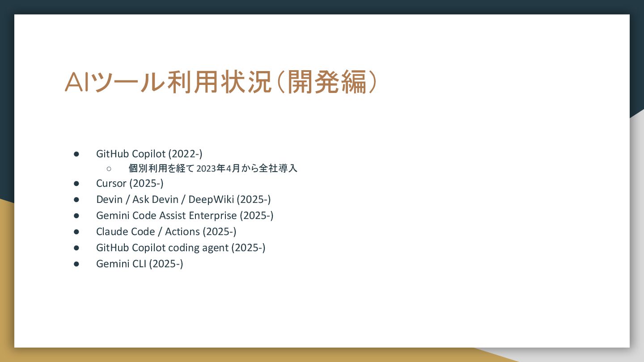Image resolution: width=644 pixels, height=362 pixels.
Task: Select the slide title AIツール利用状況(開発編)
Action: [x=221, y=82]
